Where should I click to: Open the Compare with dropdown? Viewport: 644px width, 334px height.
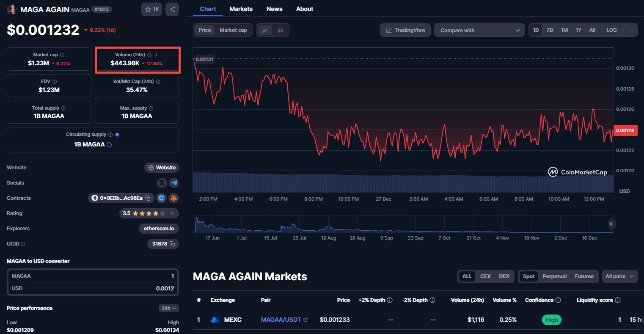(479, 30)
